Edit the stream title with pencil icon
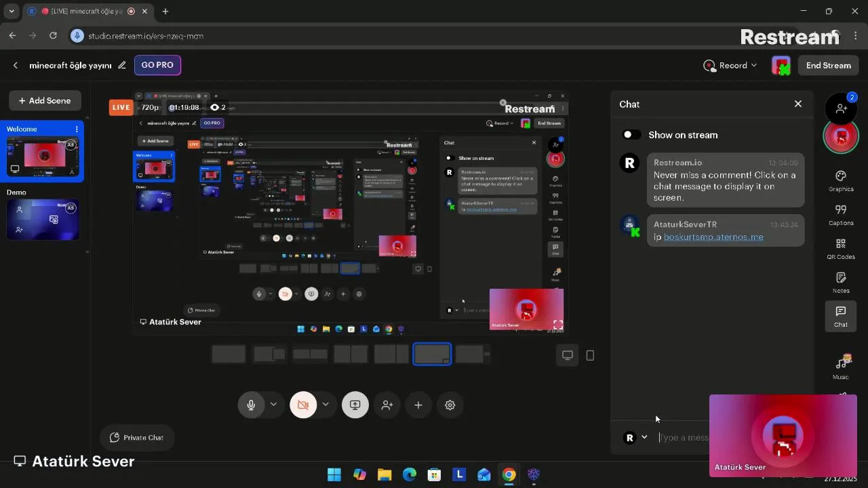This screenshot has height=488, width=868. (x=122, y=65)
